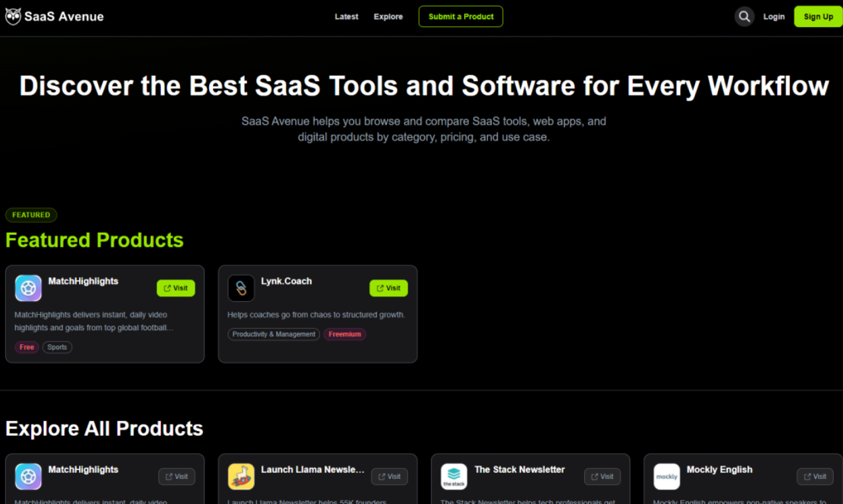Click the Lynk.Coach description text

coord(316,315)
